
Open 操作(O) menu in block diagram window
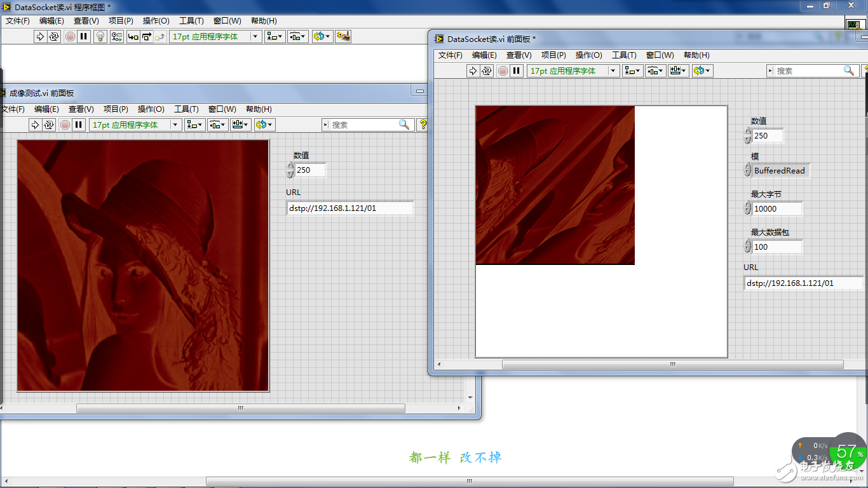(x=156, y=21)
